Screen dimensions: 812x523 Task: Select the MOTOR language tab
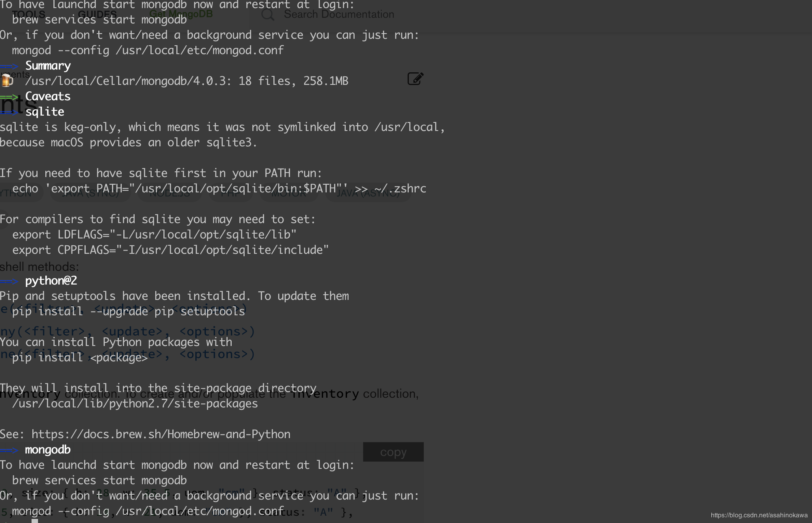tap(289, 193)
